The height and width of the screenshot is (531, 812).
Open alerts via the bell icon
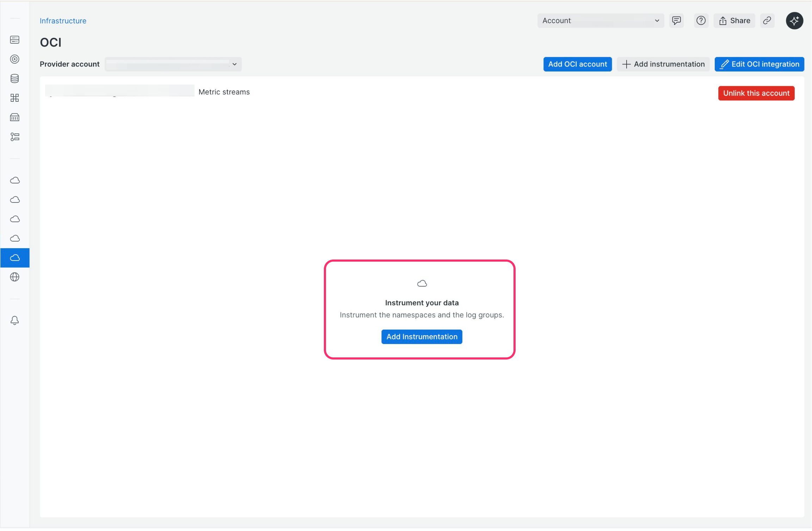click(x=15, y=320)
